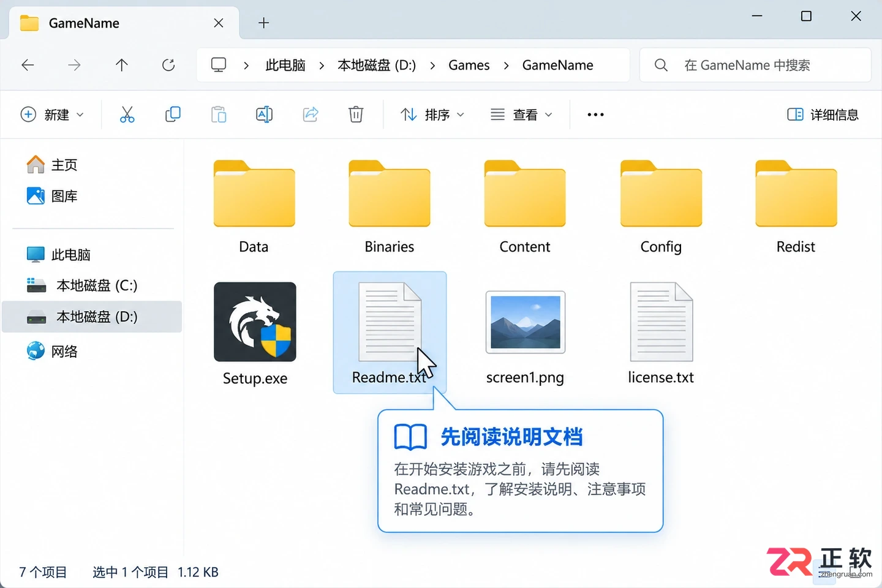The width and height of the screenshot is (882, 588).
Task: Expand the chevron after Games breadcrumb
Action: (506, 66)
